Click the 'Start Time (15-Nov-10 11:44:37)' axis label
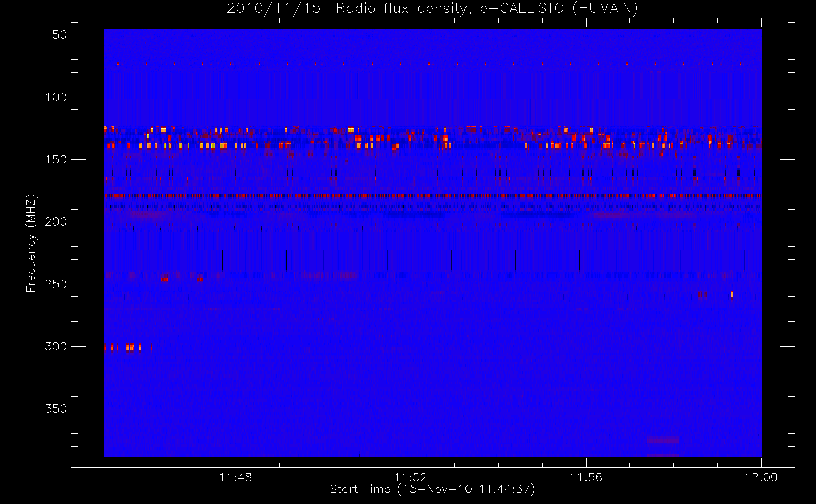The image size is (816, 504). point(432,489)
